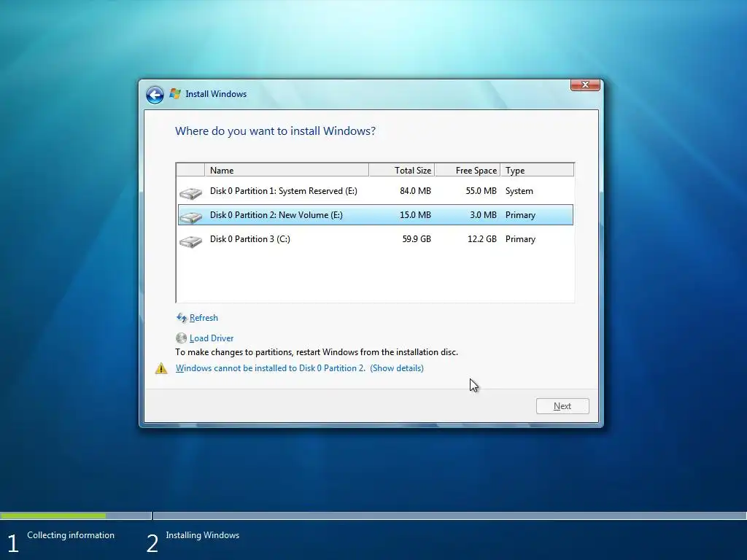Click the 84.0 MB total size cell
747x560 pixels.
(415, 191)
